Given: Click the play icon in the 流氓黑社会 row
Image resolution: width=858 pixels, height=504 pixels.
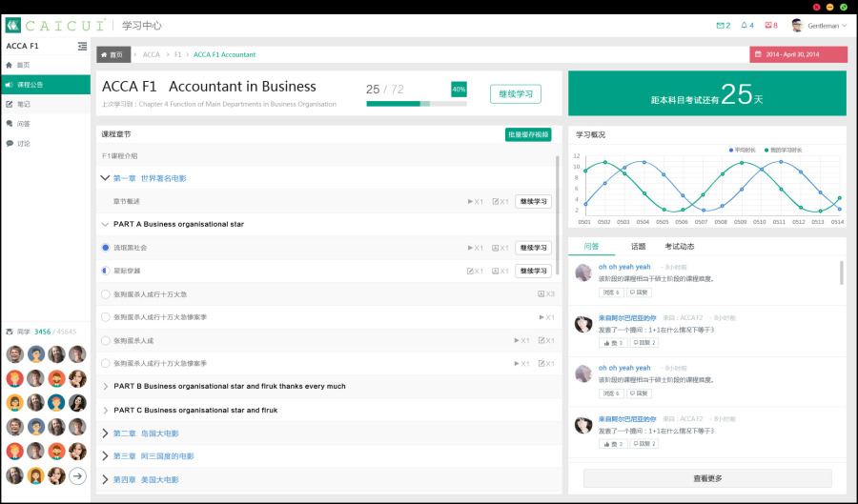Looking at the screenshot, I should click(x=471, y=248).
